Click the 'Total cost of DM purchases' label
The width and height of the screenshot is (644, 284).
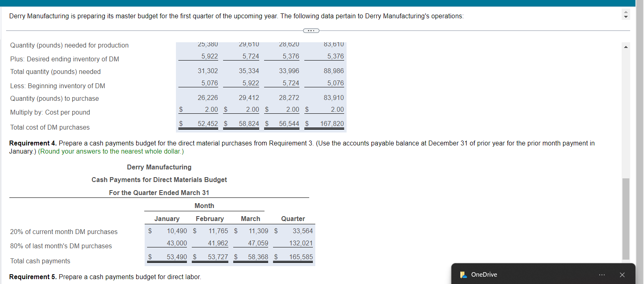click(50, 127)
